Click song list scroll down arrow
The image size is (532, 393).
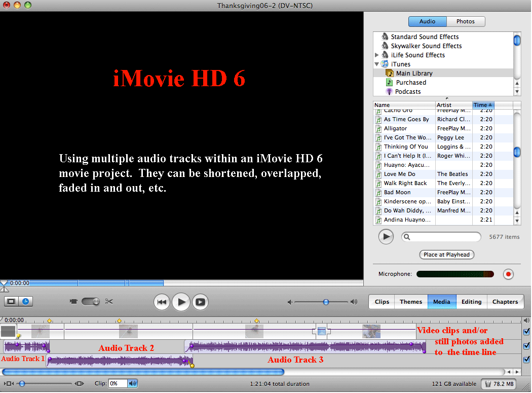pyautogui.click(x=517, y=221)
